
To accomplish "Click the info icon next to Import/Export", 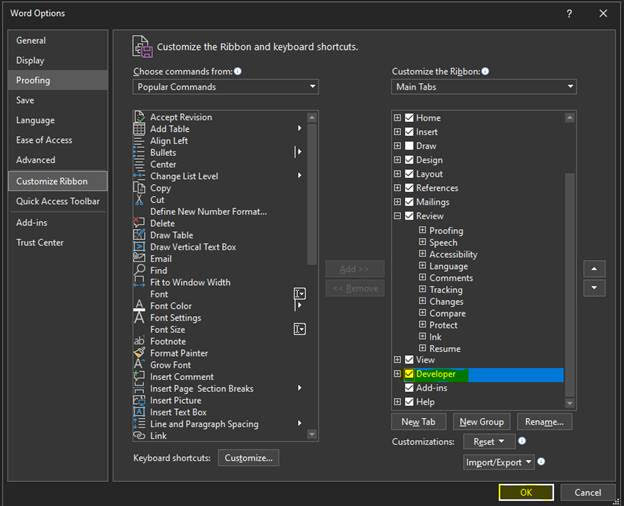I will click(x=541, y=461).
